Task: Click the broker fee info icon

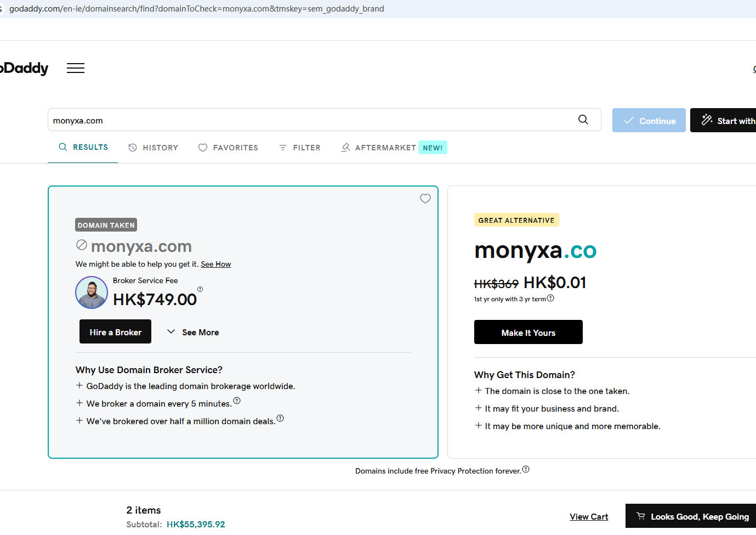Action: [200, 289]
